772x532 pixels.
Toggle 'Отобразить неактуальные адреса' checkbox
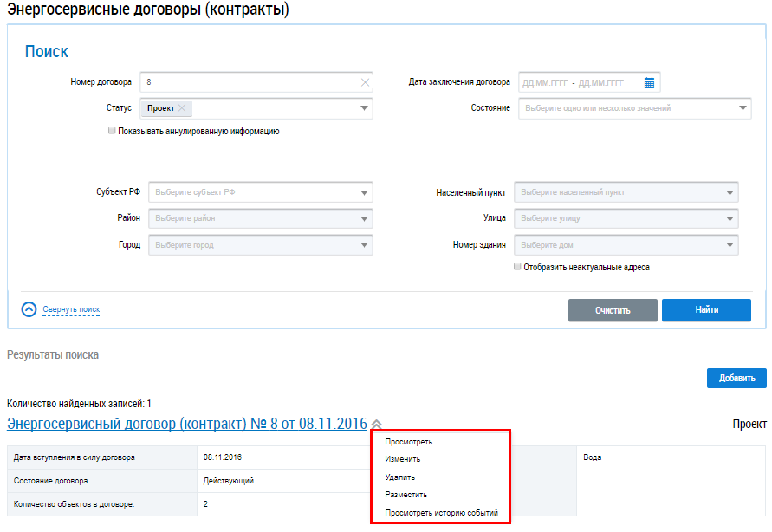517,267
